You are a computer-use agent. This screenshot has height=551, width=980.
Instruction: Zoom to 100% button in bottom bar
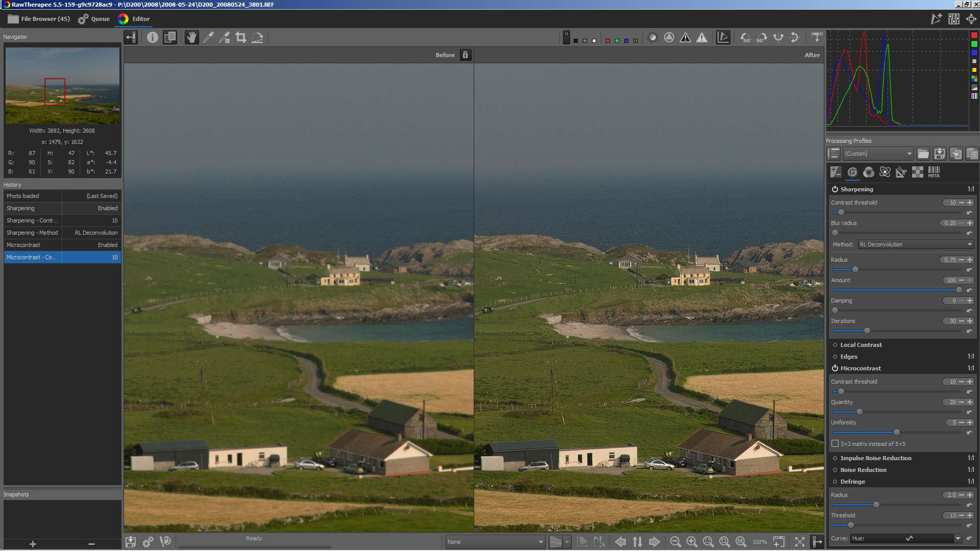(x=741, y=542)
